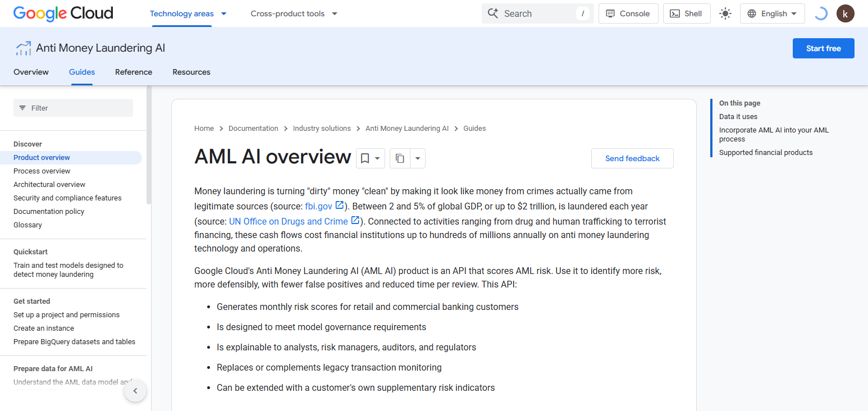The height and width of the screenshot is (411, 868).
Task: Click the Anti Money Laundering AI header title
Action: tap(100, 48)
